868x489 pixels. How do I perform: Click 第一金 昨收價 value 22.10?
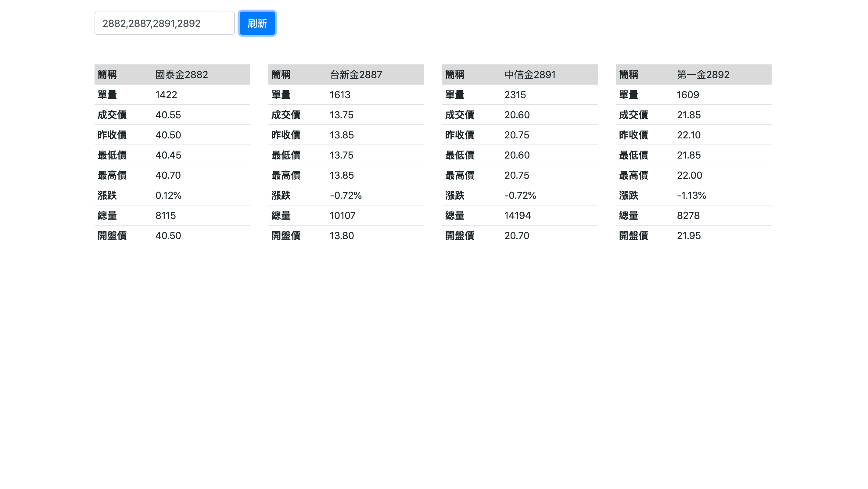point(689,135)
